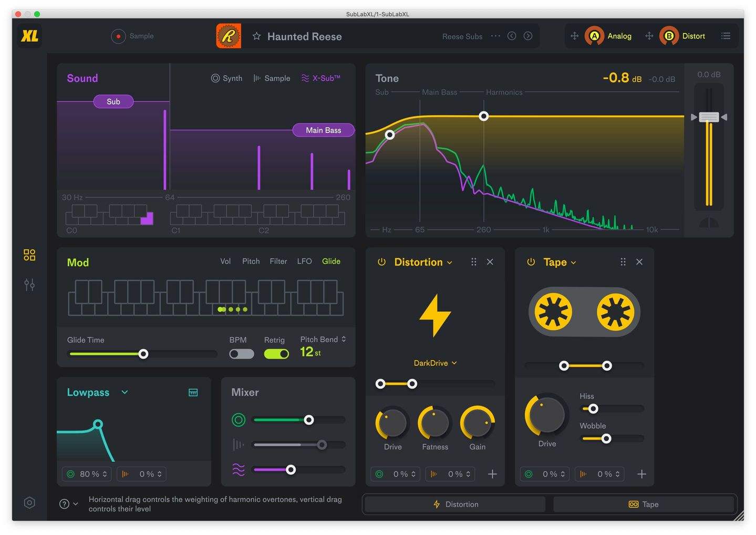The height and width of the screenshot is (535, 756).
Task: Select the Pitch tab in Mod panel
Action: point(251,261)
